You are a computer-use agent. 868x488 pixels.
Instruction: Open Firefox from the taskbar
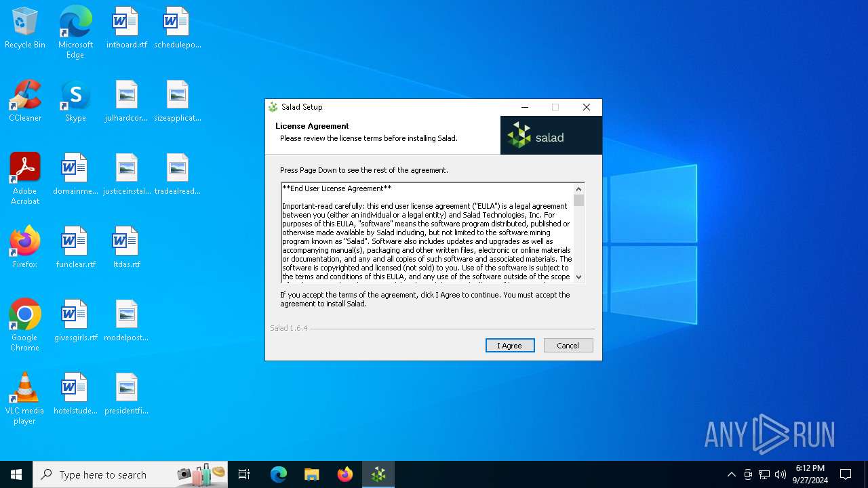coord(345,474)
